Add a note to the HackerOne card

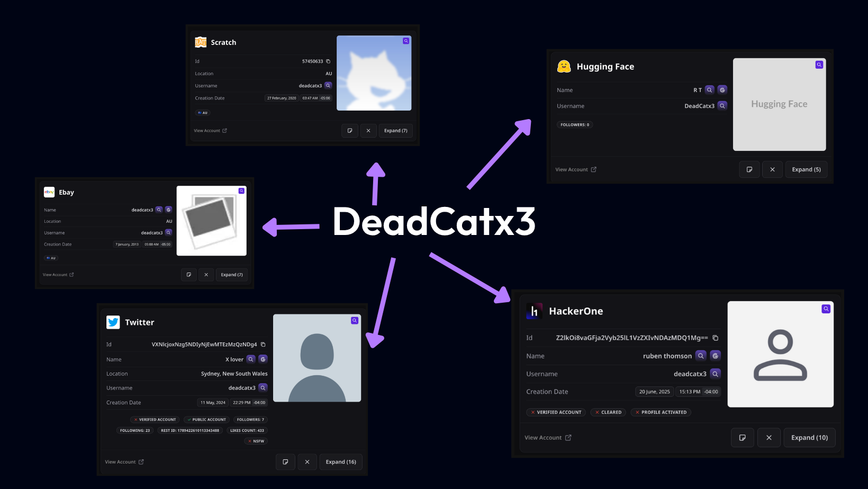click(x=743, y=438)
